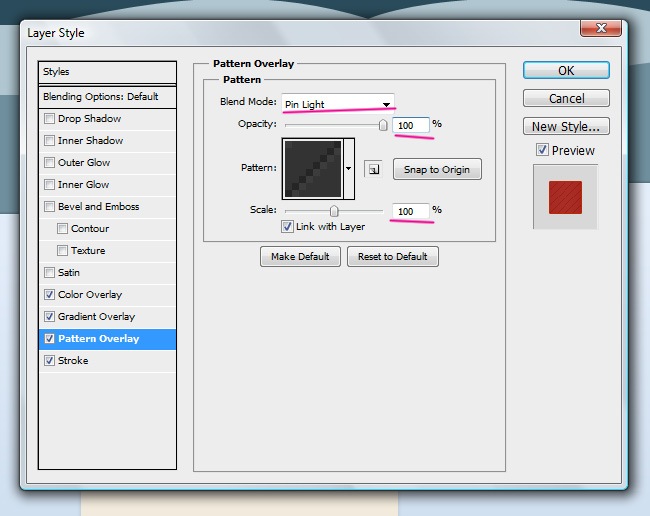Select the Gradient Overlay style entry
The height and width of the screenshot is (516, 650).
pos(96,317)
